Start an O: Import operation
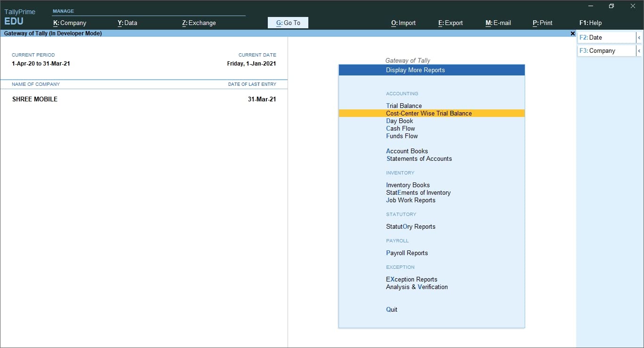 403,22
